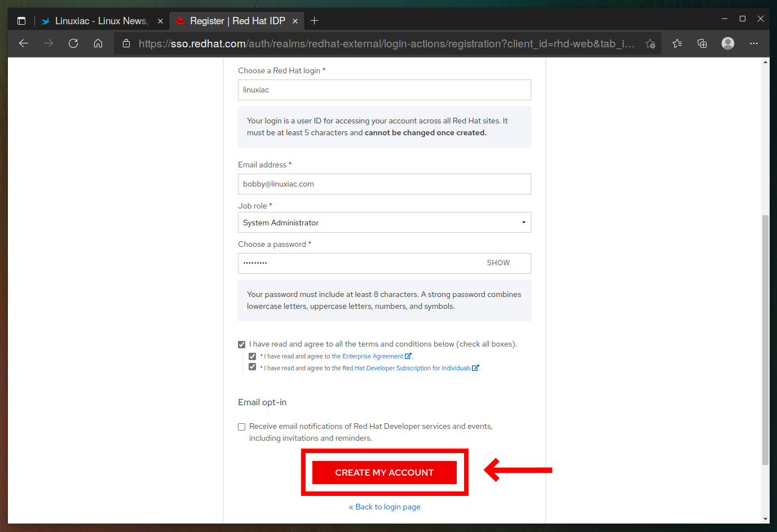The height and width of the screenshot is (532, 777).
Task: Open the Collections panel
Action: pyautogui.click(x=702, y=43)
